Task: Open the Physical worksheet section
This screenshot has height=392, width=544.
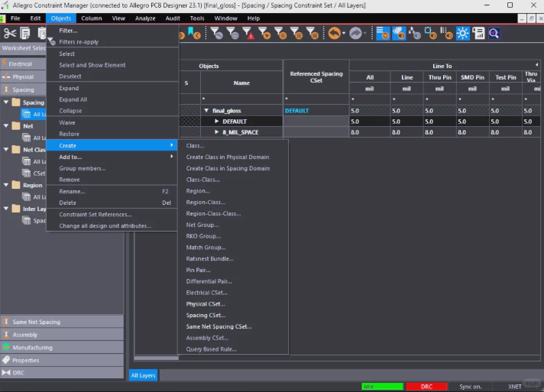Action: pyautogui.click(x=23, y=76)
